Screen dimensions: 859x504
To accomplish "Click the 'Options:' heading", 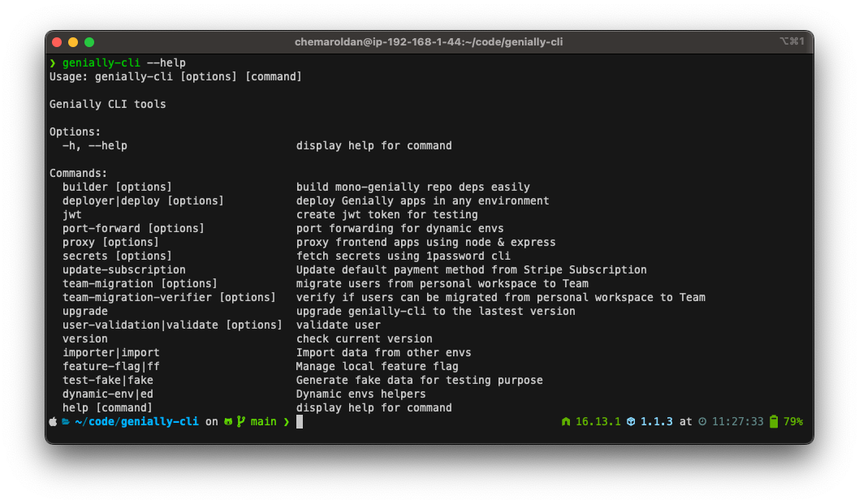I will 75,132.
